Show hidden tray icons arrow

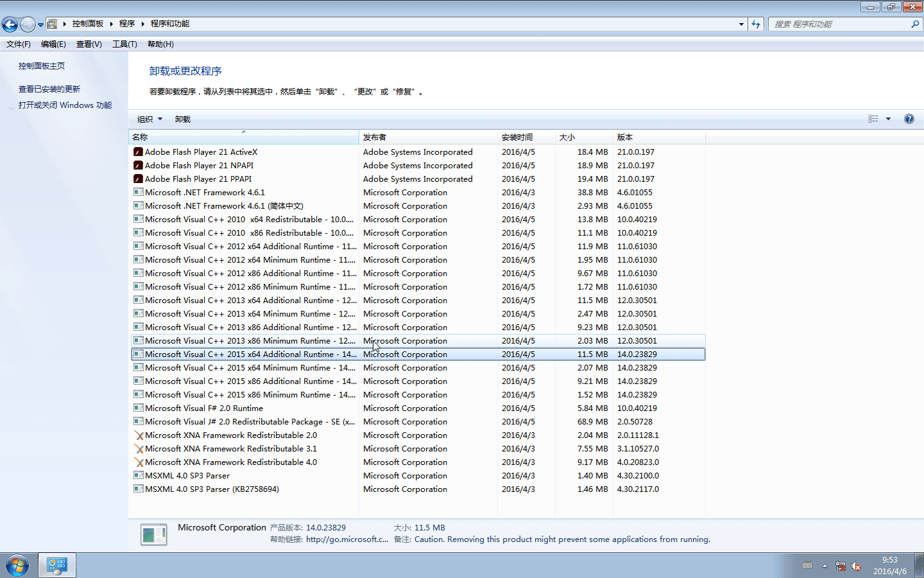pos(825,566)
